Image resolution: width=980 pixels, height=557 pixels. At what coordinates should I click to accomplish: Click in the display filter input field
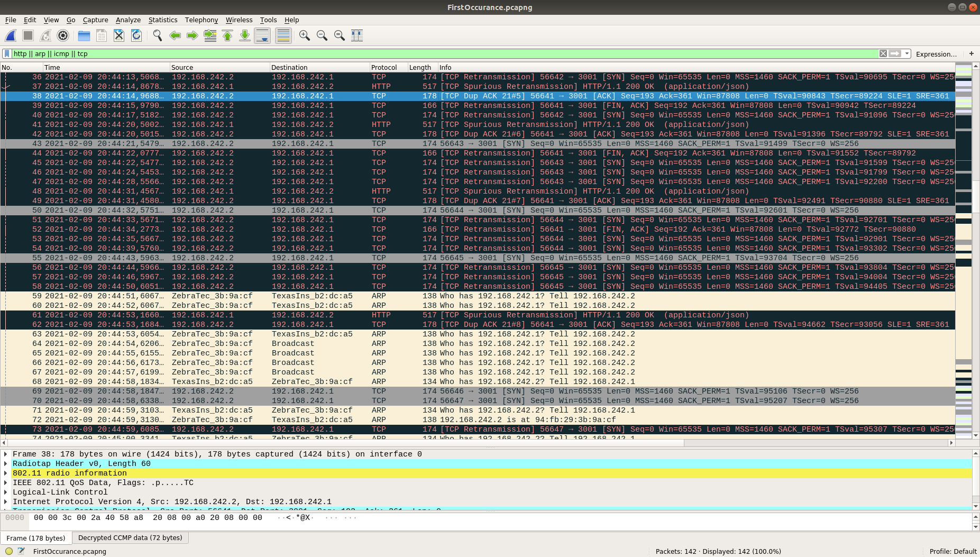pos(444,53)
